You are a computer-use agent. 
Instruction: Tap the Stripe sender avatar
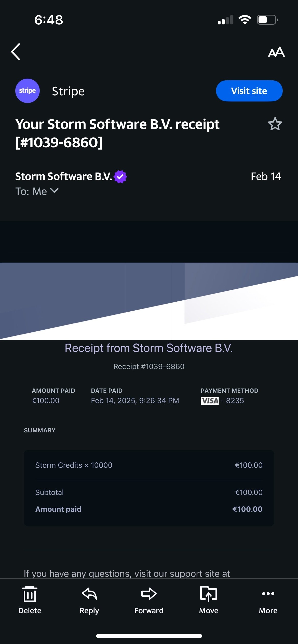28,91
